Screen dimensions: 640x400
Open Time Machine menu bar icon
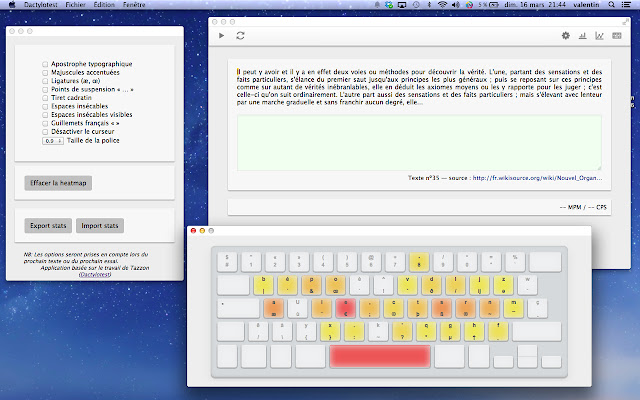coord(416,4)
